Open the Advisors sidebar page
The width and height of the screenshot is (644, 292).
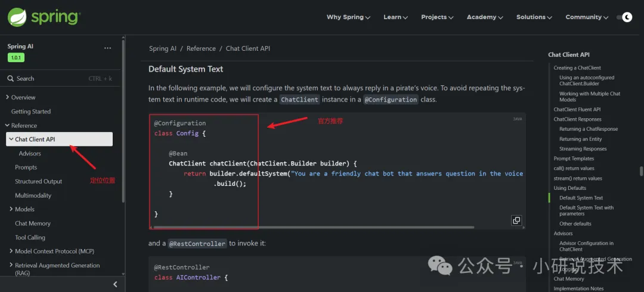(x=30, y=153)
